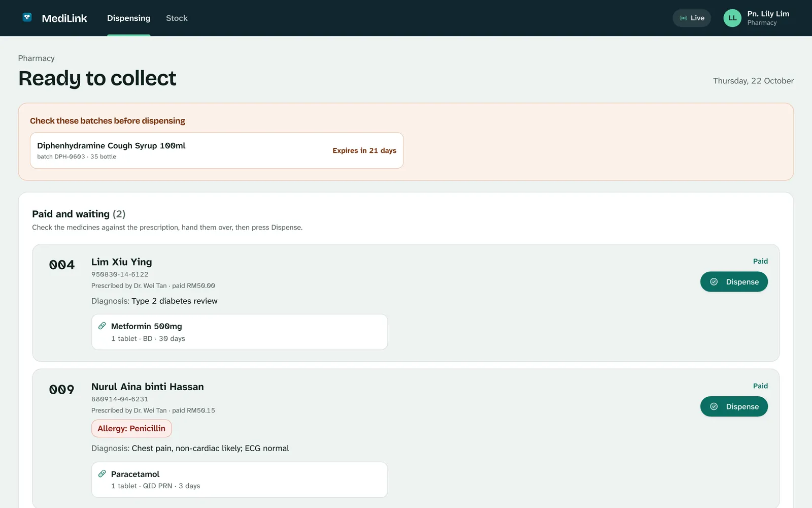The height and width of the screenshot is (508, 812).
Task: Click patient name Nurul Aina binti Hassan
Action: [148, 387]
